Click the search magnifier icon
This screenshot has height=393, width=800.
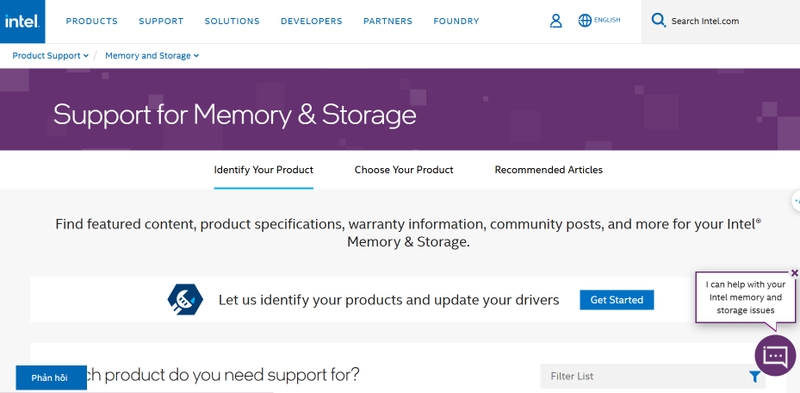point(658,20)
